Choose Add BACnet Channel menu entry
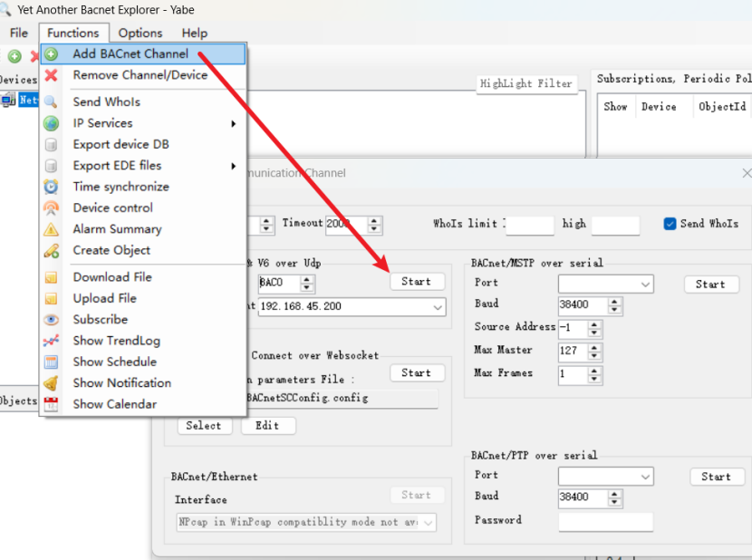 pos(143,53)
